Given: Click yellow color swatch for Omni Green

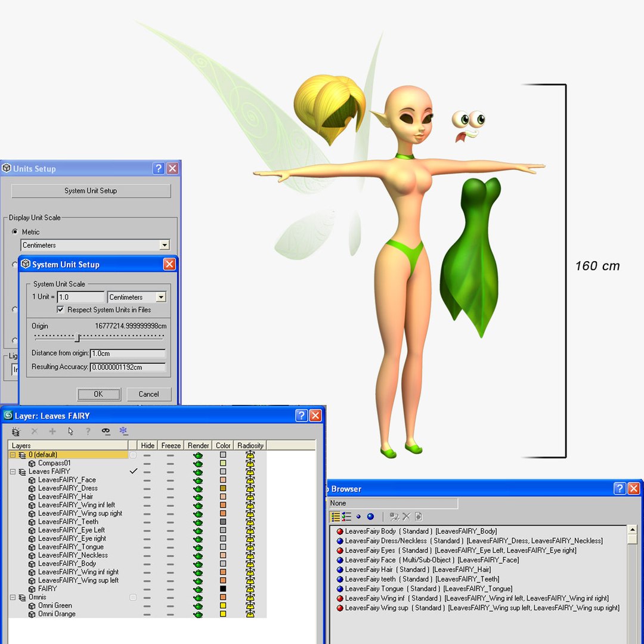Looking at the screenshot, I should coord(223,606).
